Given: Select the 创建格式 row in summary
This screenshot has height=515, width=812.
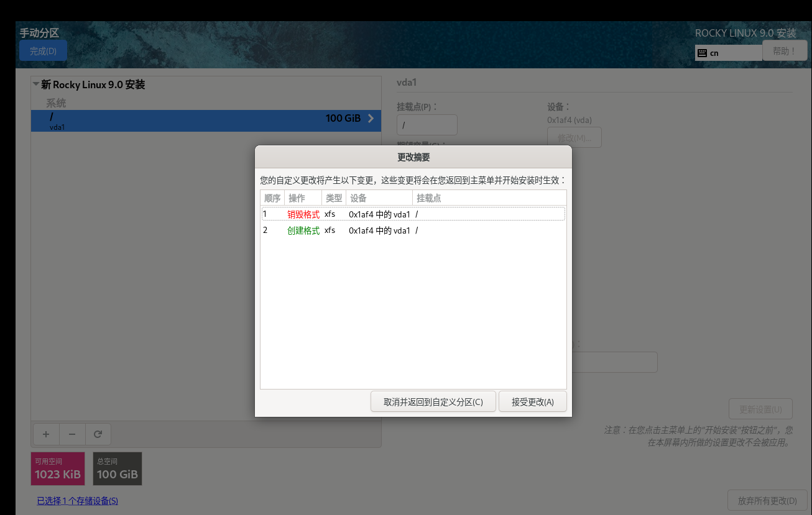Looking at the screenshot, I should [x=413, y=230].
